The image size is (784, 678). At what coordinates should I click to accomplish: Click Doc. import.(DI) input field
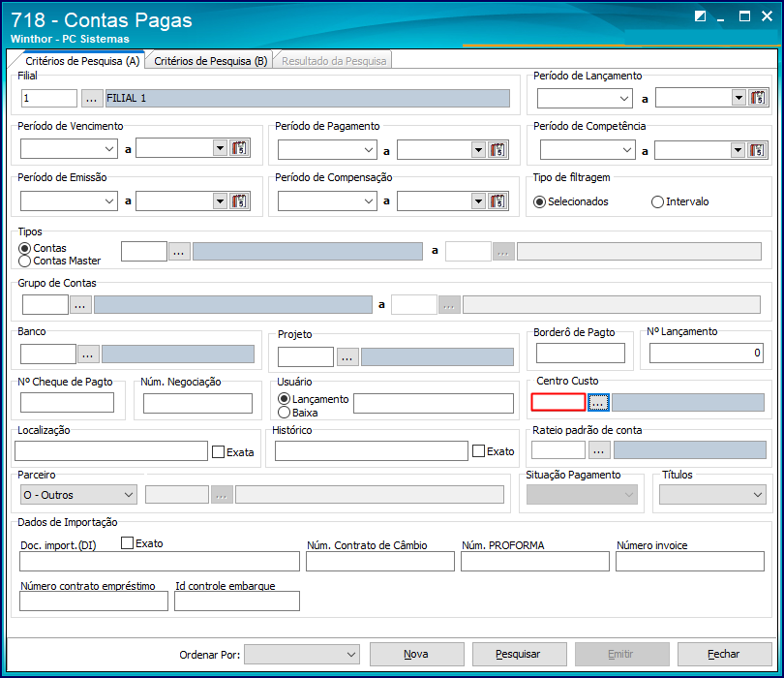(x=160, y=562)
